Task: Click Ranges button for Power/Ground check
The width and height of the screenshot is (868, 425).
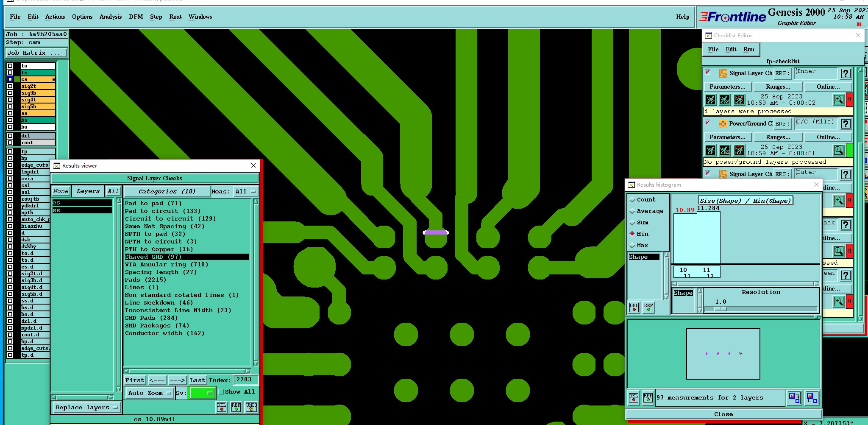Action: click(778, 137)
